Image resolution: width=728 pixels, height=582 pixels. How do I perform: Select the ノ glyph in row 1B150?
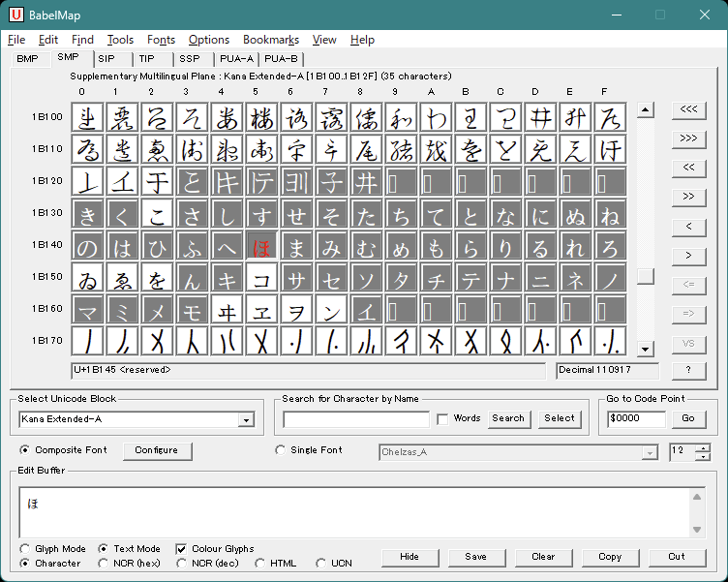[610, 278]
